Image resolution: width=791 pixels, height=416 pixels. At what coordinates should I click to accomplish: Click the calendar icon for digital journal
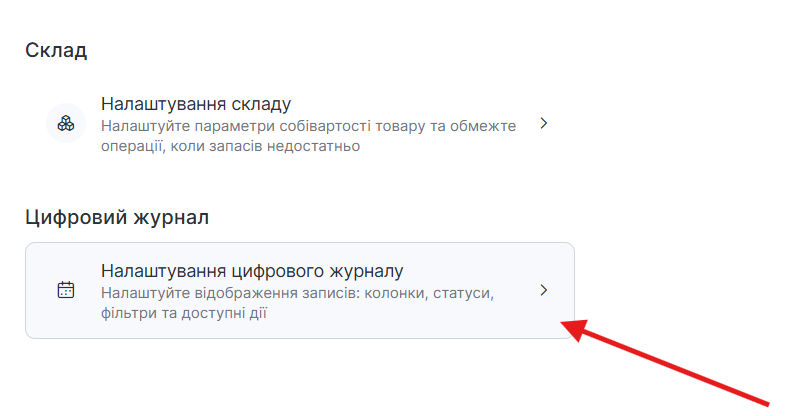pos(66,290)
